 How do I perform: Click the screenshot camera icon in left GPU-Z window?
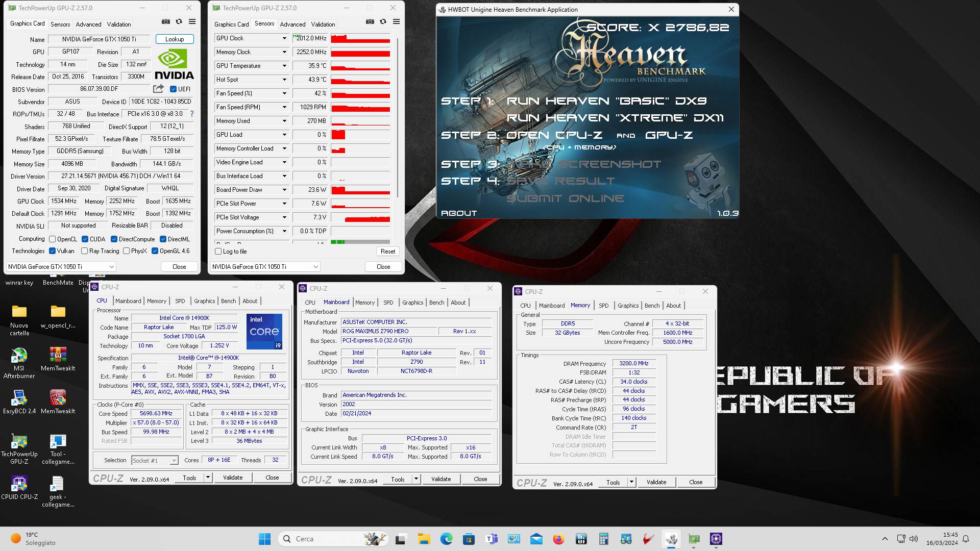[x=166, y=21]
